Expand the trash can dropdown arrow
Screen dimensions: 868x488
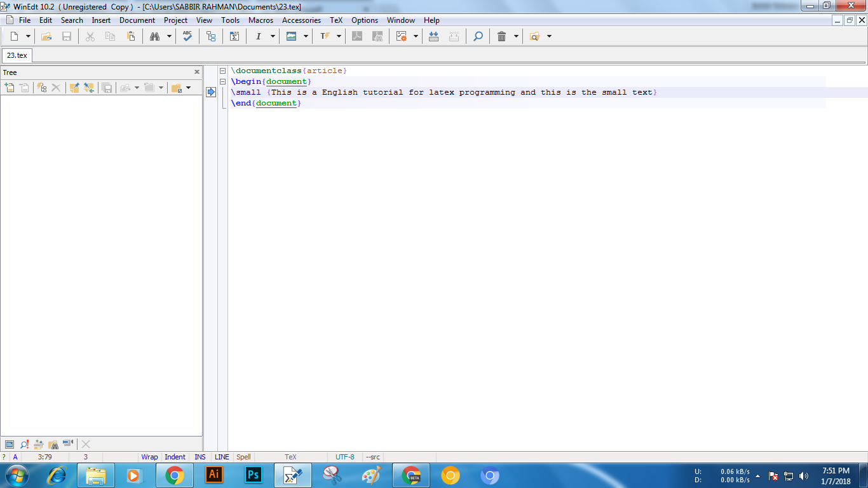pyautogui.click(x=516, y=37)
